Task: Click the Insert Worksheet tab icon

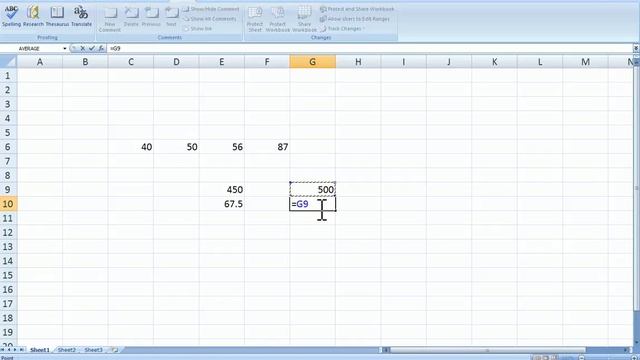Action: pos(115,350)
